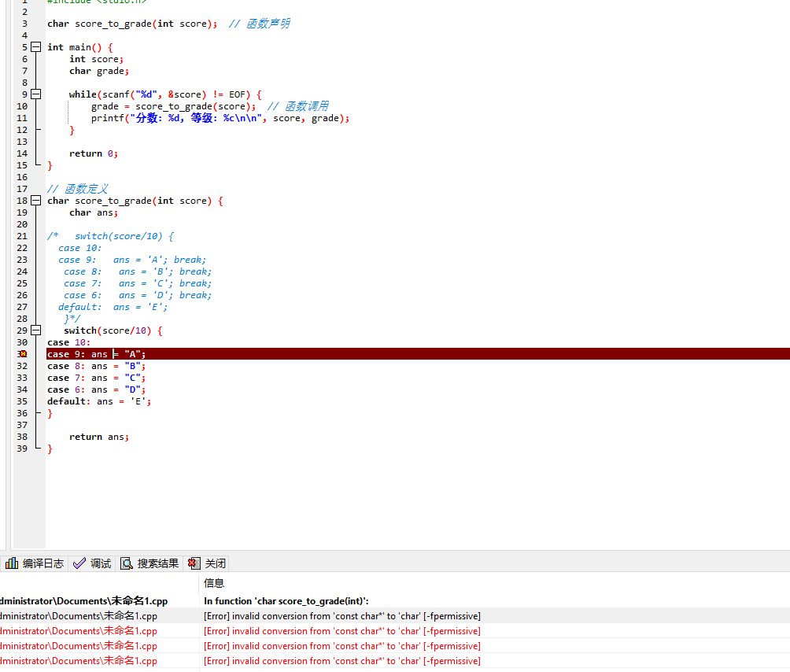Click the 编译日志 bar chart icon
The image size is (790, 672).
(12, 563)
